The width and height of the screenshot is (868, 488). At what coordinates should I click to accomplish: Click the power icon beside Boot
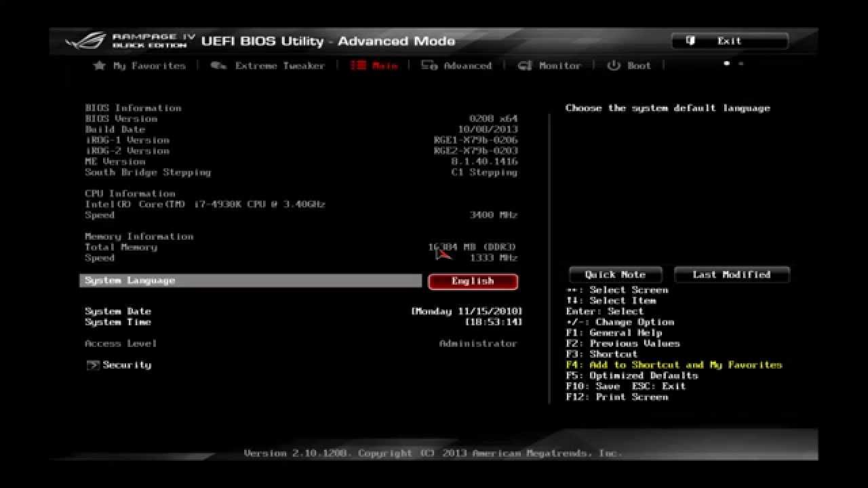pos(614,66)
